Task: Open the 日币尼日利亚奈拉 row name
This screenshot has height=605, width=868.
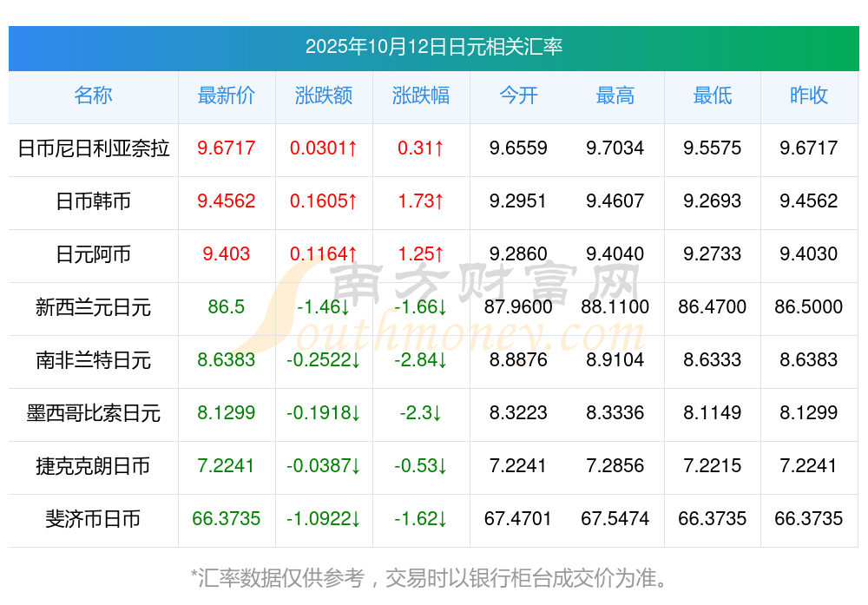Action: click(93, 148)
